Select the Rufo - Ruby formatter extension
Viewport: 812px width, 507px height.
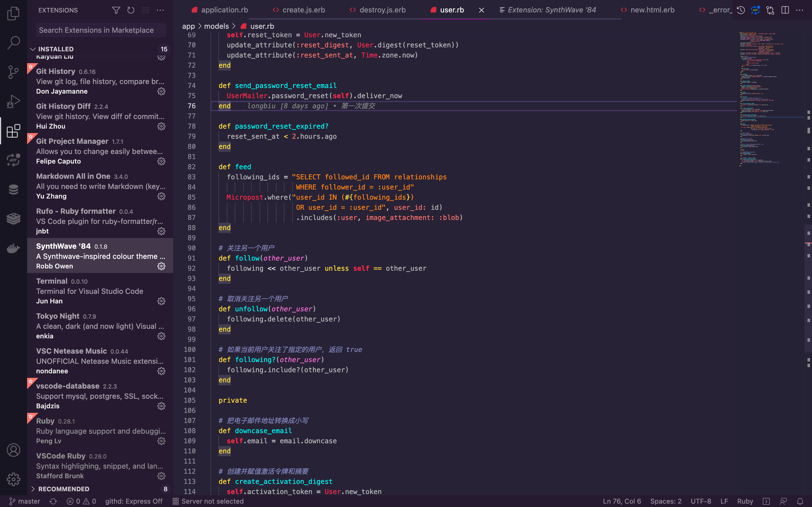pos(100,221)
